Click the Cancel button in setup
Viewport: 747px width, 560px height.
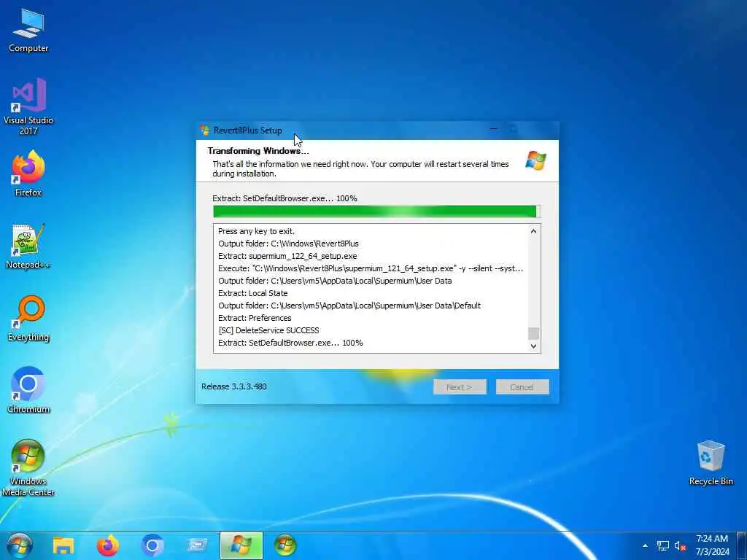[522, 387]
